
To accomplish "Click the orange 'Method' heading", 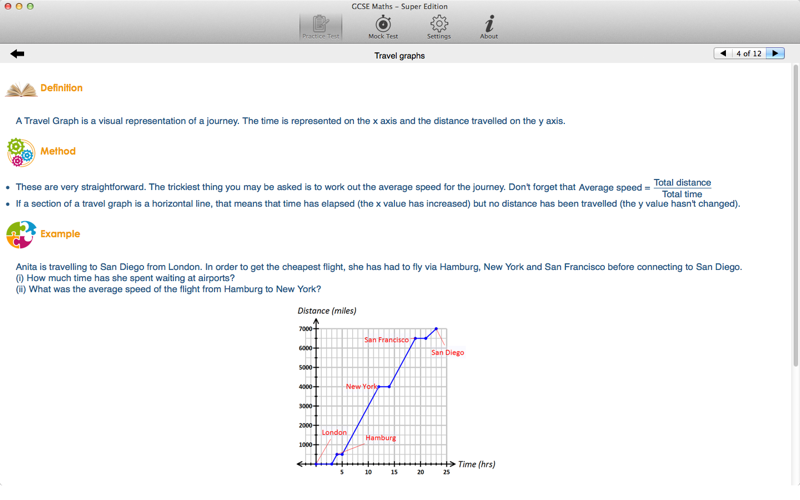I will pyautogui.click(x=58, y=151).
